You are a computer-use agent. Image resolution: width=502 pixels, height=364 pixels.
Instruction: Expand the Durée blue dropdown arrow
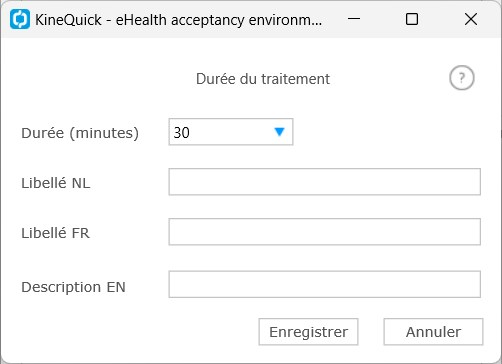(279, 132)
